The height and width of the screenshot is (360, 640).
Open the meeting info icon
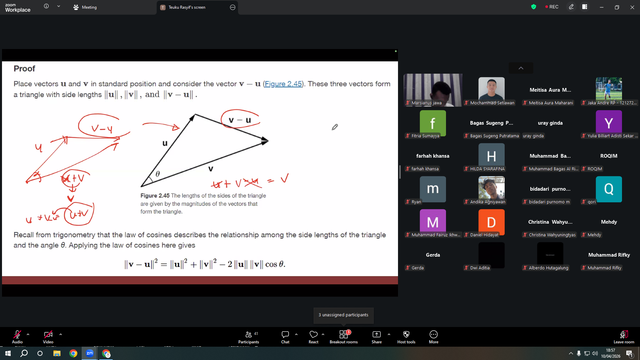click(46, 7)
